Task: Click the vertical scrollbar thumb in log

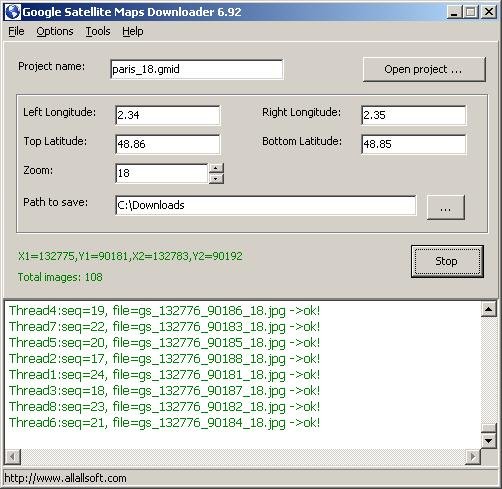Action: pos(489,427)
